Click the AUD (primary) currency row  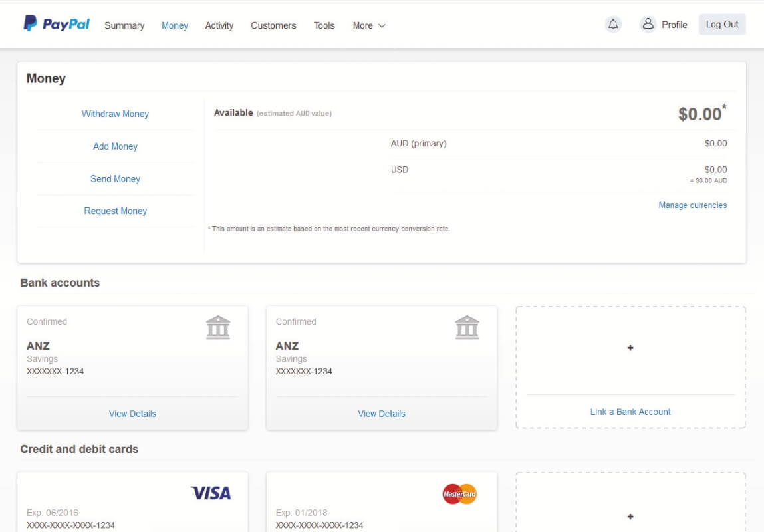(559, 143)
